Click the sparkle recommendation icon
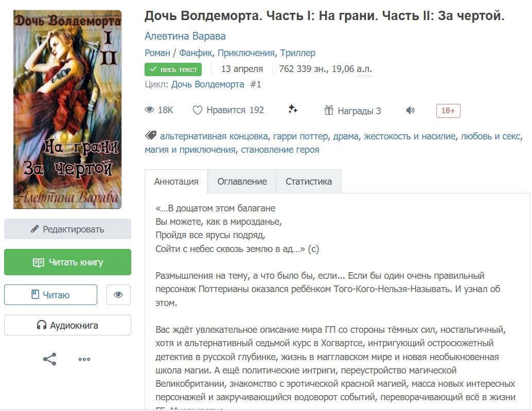The image size is (532, 411). tap(293, 109)
